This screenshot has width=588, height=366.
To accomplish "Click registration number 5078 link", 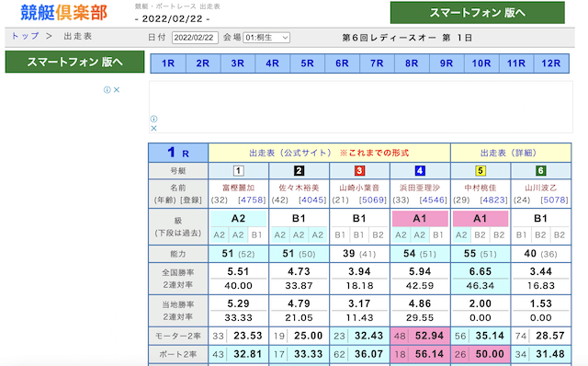I will 554,200.
